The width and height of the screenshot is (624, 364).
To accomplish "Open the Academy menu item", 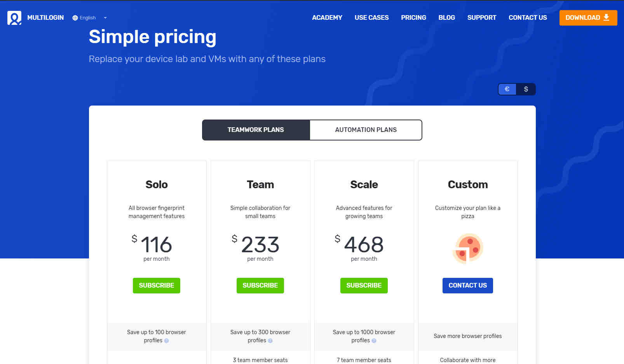I will point(327,18).
